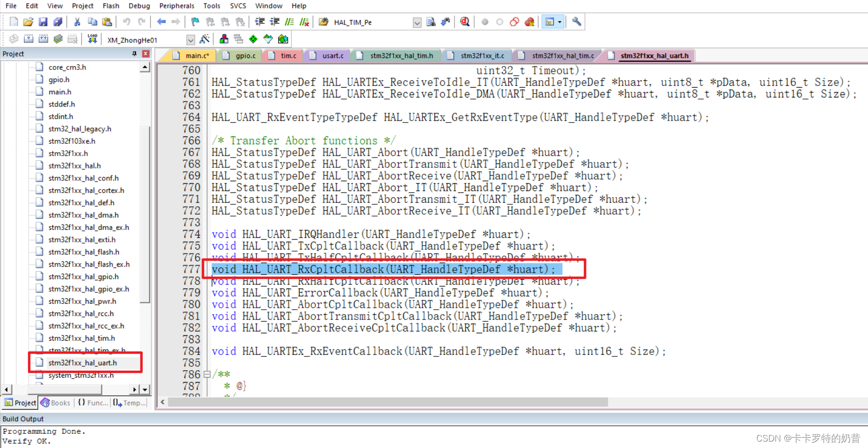The width and height of the screenshot is (868, 448).
Task: Start a debug session
Action: click(x=464, y=22)
